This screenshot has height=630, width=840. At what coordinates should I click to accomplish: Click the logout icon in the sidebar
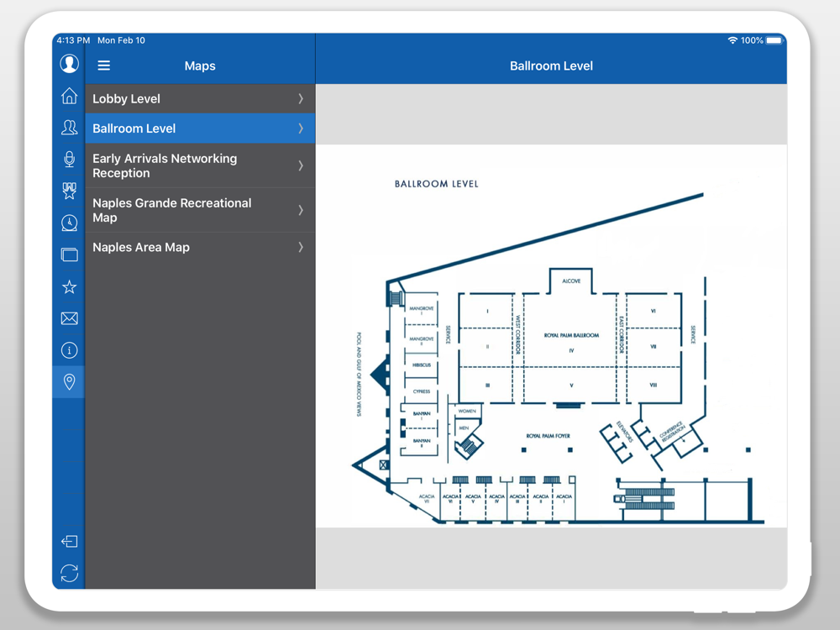(69, 541)
